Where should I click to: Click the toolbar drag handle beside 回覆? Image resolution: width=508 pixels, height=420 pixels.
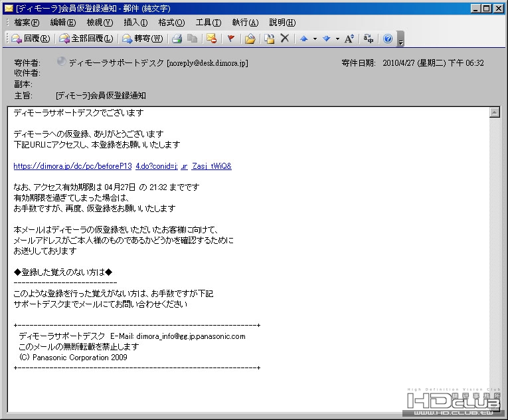tap(7, 39)
